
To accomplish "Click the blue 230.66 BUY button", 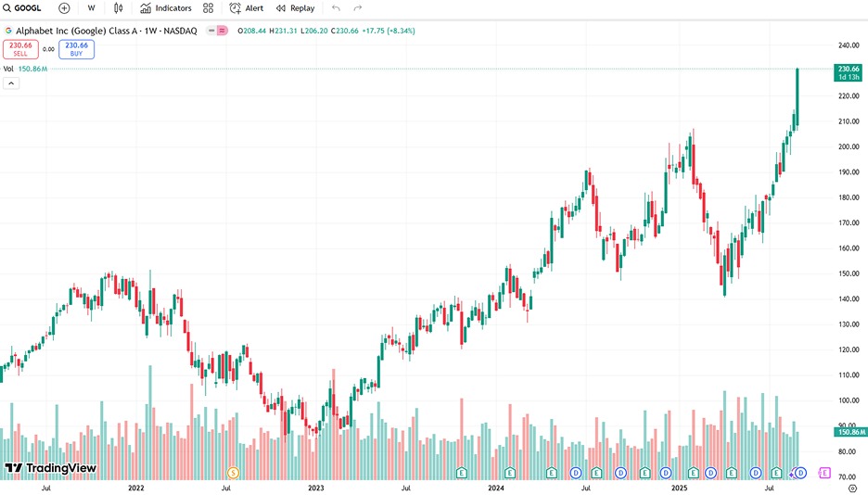I will click(76, 49).
